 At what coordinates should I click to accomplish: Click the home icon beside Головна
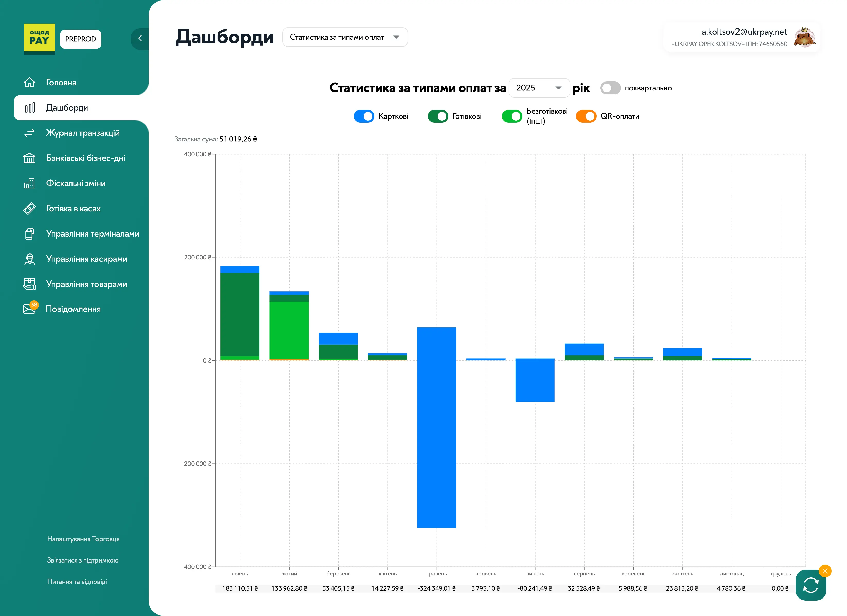30,83
